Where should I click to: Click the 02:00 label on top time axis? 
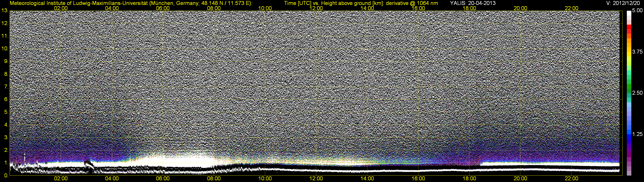point(61,8)
